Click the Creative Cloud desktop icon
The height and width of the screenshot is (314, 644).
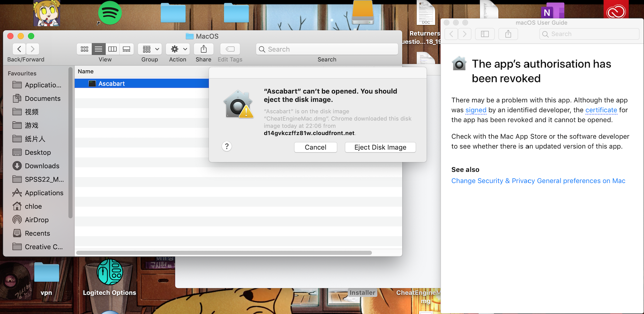click(616, 10)
